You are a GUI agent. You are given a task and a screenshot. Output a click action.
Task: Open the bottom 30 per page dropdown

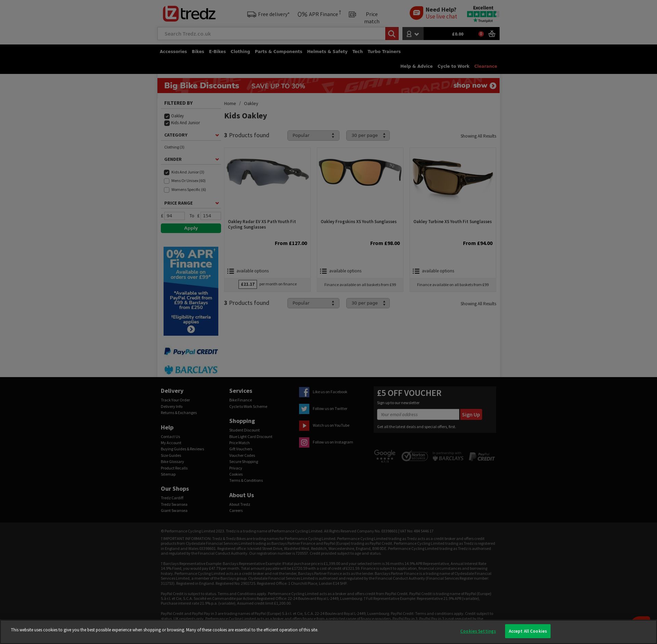pyautogui.click(x=368, y=303)
